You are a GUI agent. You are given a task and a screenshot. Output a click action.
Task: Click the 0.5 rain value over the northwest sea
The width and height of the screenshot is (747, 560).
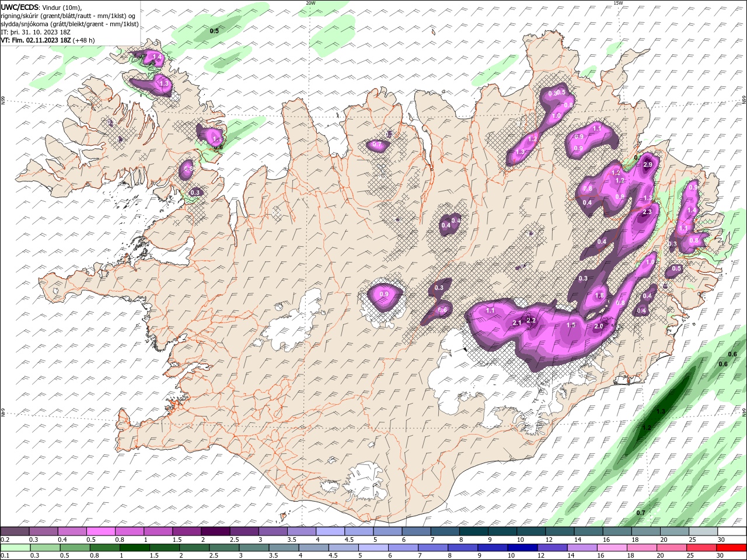[214, 30]
